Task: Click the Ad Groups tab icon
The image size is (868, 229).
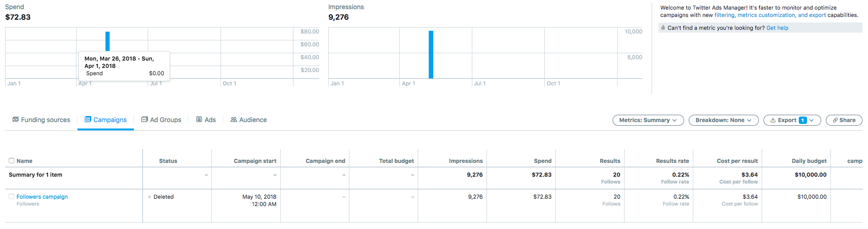Action: 144,119
